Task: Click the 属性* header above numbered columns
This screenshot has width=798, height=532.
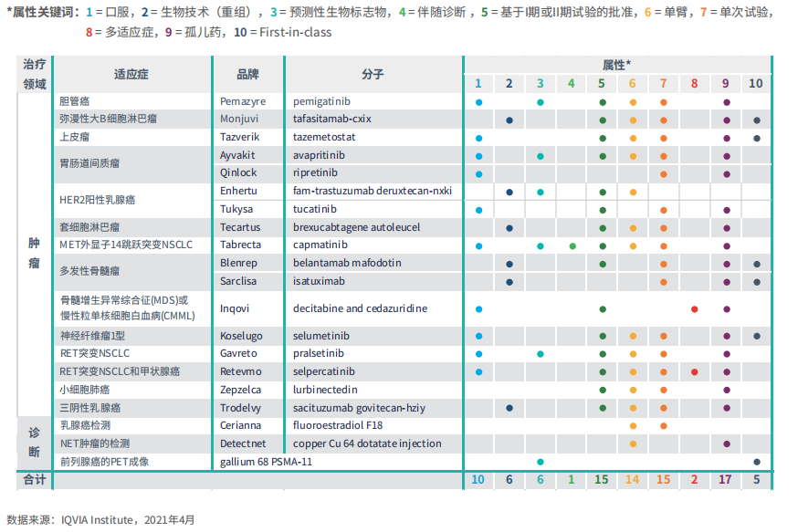Action: click(x=617, y=65)
